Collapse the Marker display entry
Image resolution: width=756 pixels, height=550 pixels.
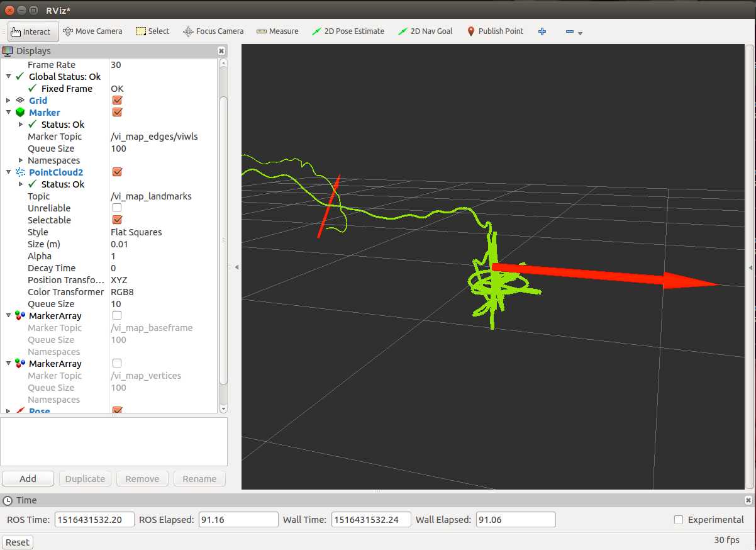pos(8,113)
